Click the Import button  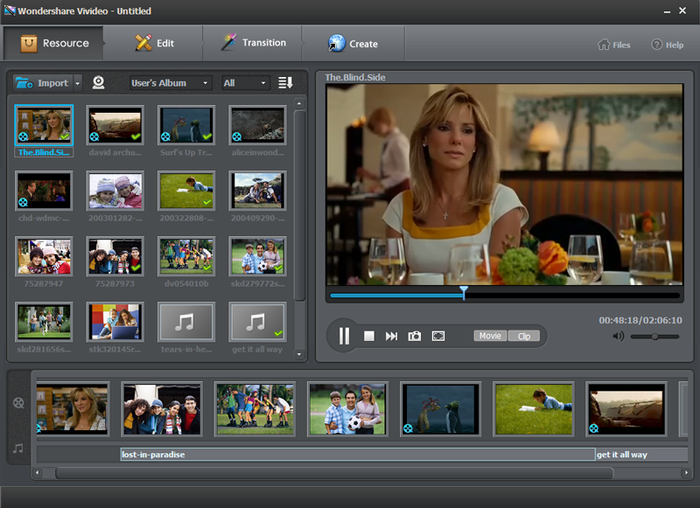coord(42,83)
